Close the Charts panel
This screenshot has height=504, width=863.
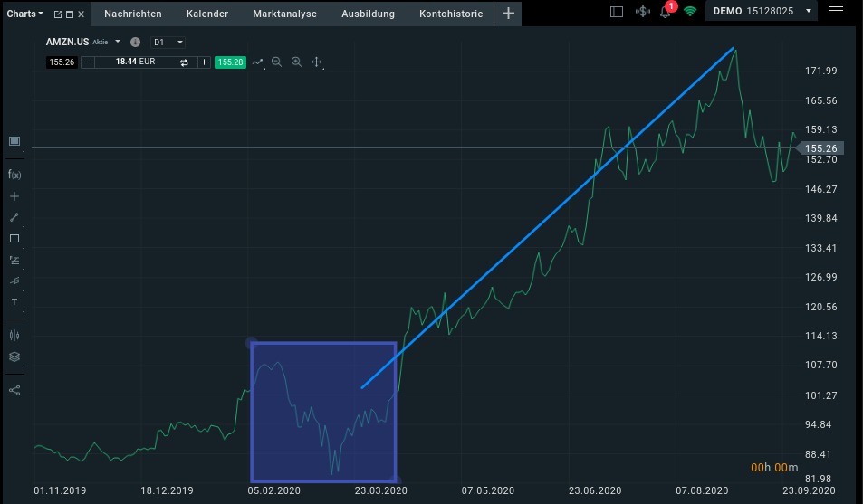point(81,14)
